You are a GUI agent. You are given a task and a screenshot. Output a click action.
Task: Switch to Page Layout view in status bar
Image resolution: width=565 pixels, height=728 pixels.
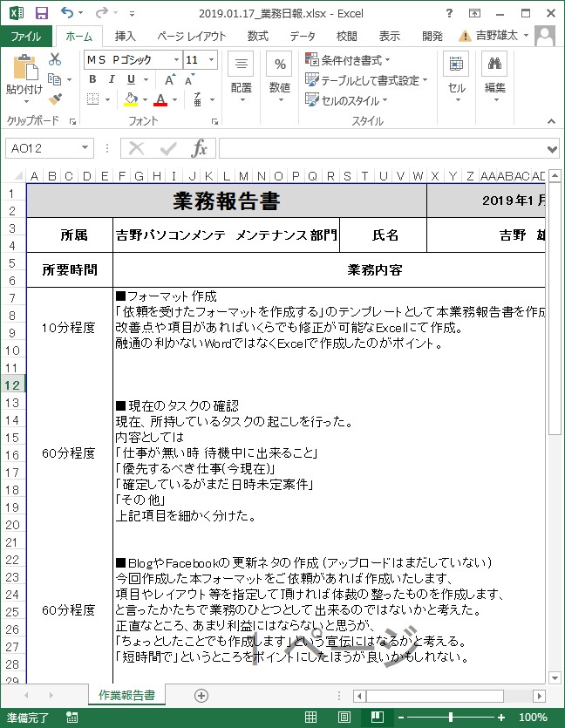(344, 718)
